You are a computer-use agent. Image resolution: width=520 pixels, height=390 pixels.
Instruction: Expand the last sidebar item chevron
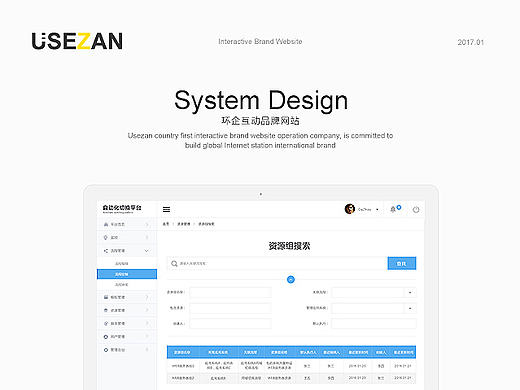(147, 350)
